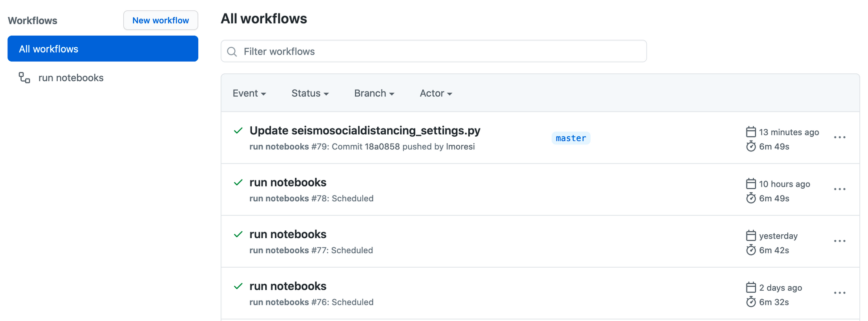Click the search magnifier icon in filter

(x=232, y=52)
